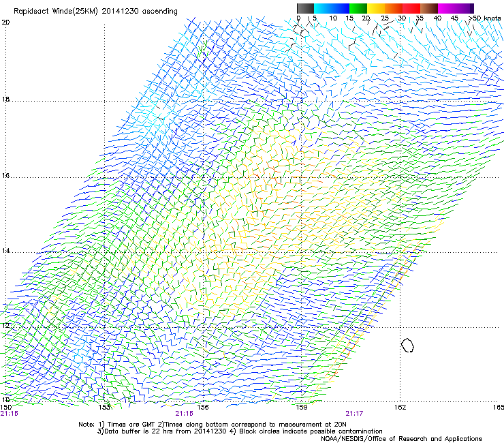The width and height of the screenshot is (504, 443).
Task: Click the '25' legend speed label
Action: [385, 18]
